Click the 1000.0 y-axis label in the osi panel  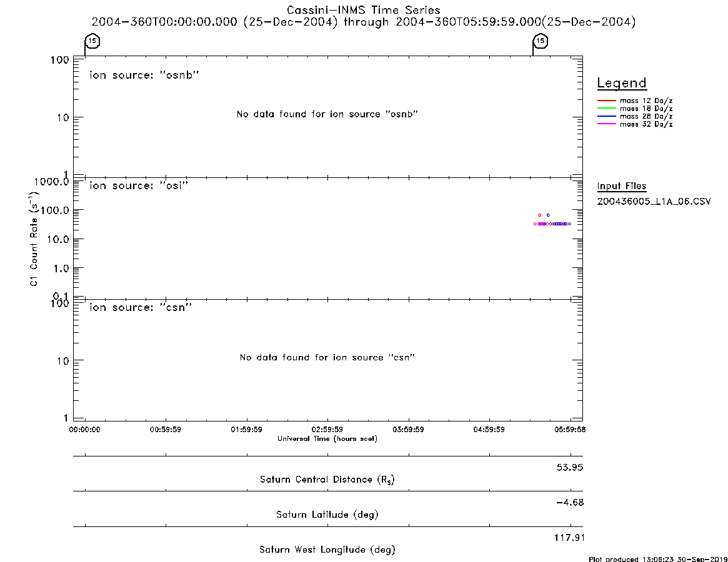[51, 182]
